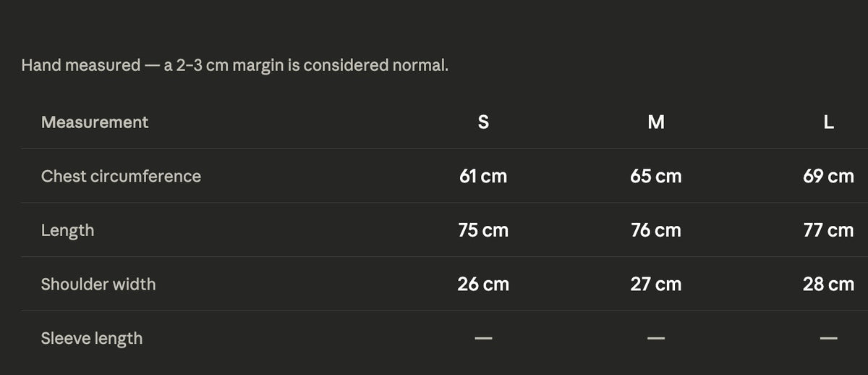The height and width of the screenshot is (375, 868).
Task: Click the 65 cm chest value
Action: pyautogui.click(x=656, y=176)
